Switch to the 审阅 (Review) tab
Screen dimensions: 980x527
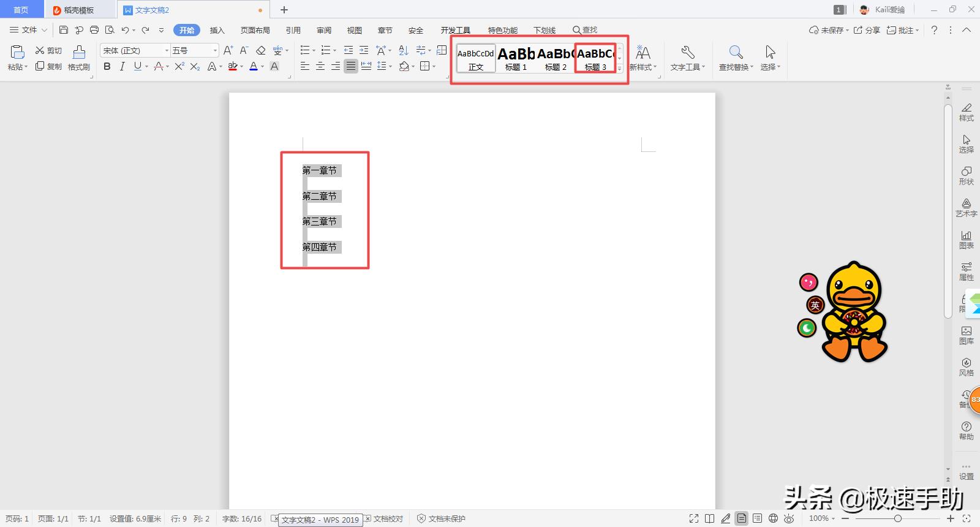pyautogui.click(x=324, y=30)
